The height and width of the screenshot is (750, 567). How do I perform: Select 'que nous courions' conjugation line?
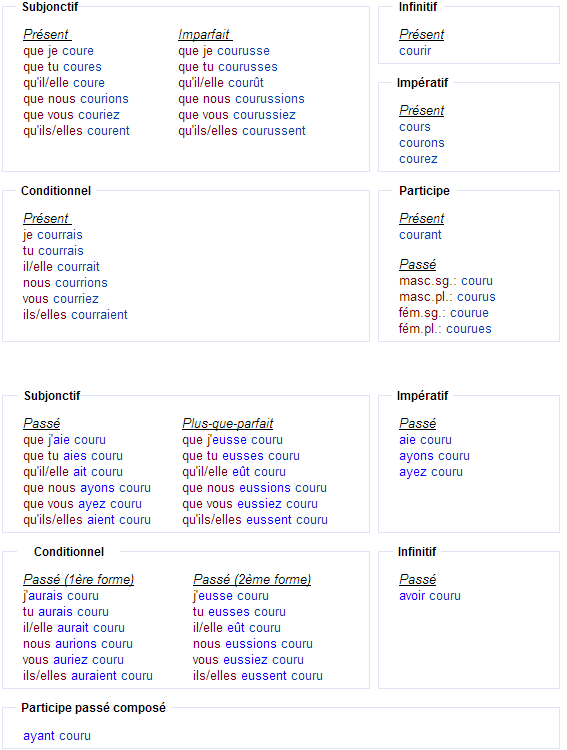(x=76, y=99)
